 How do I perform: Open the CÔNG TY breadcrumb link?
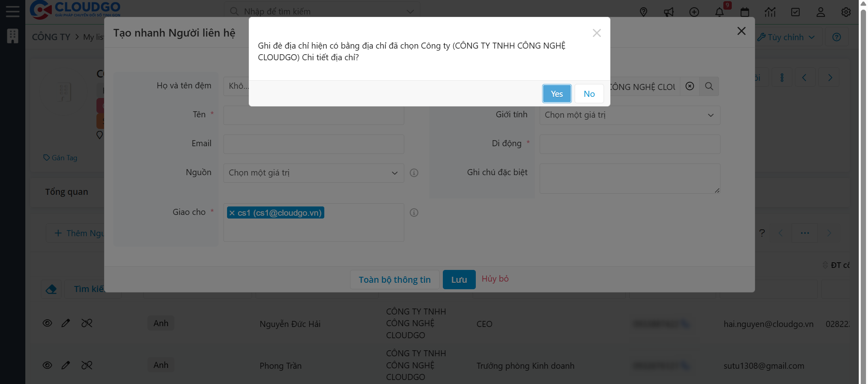click(x=51, y=37)
